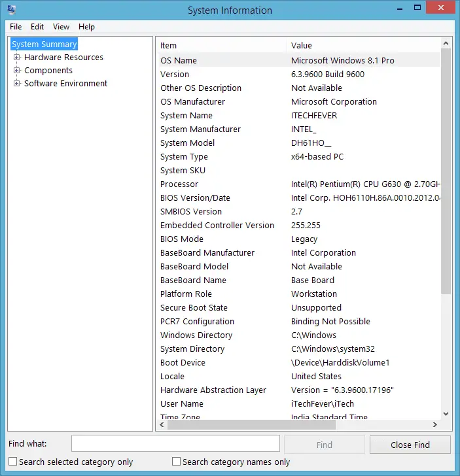
Task: Select the SMBIOS Version row label
Action: point(191,211)
